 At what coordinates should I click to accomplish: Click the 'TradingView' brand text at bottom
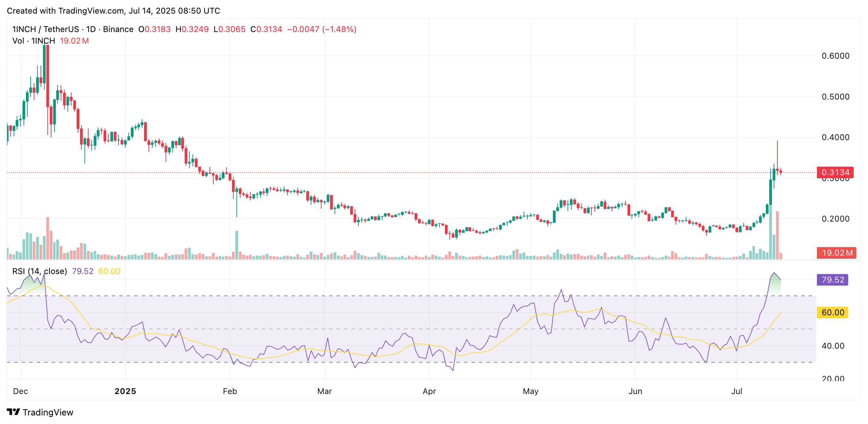click(x=48, y=412)
